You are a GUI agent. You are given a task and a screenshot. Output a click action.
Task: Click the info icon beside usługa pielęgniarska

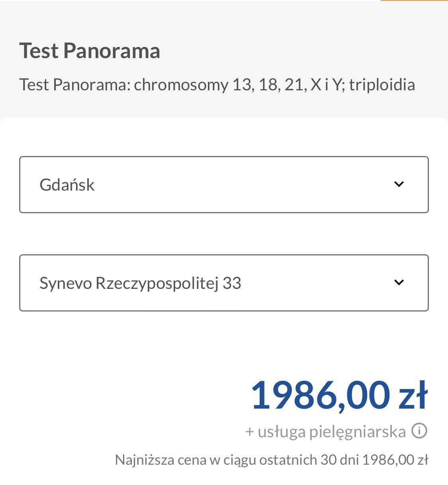419,431
